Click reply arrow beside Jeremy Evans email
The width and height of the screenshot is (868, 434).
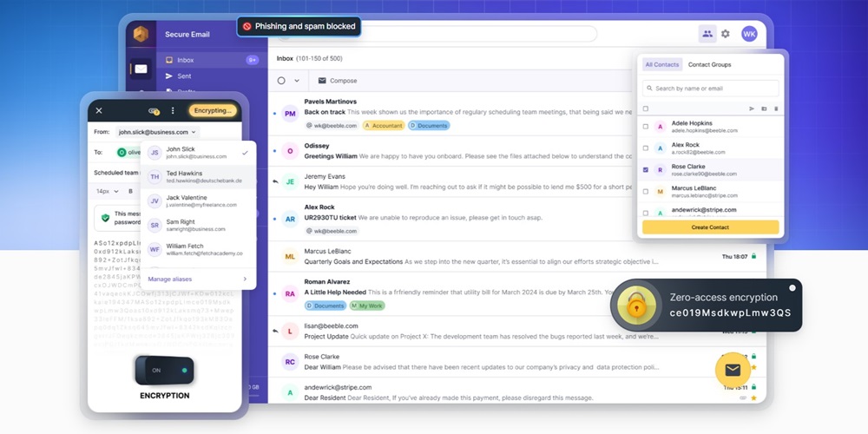pyautogui.click(x=275, y=181)
